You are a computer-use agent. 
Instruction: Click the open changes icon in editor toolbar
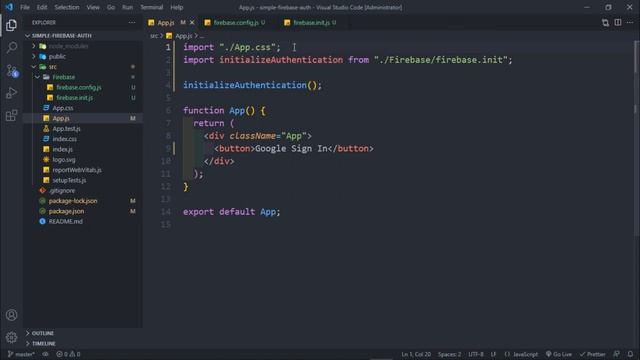click(x=605, y=23)
